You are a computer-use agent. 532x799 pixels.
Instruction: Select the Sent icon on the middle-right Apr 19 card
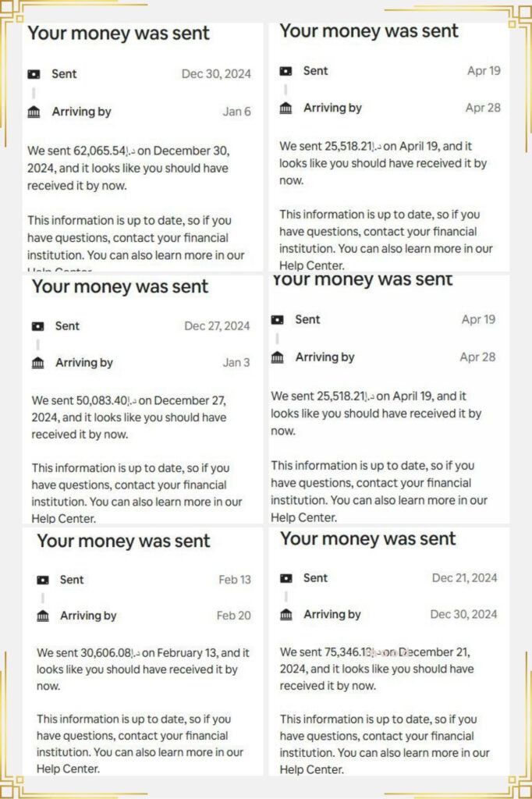(x=277, y=319)
